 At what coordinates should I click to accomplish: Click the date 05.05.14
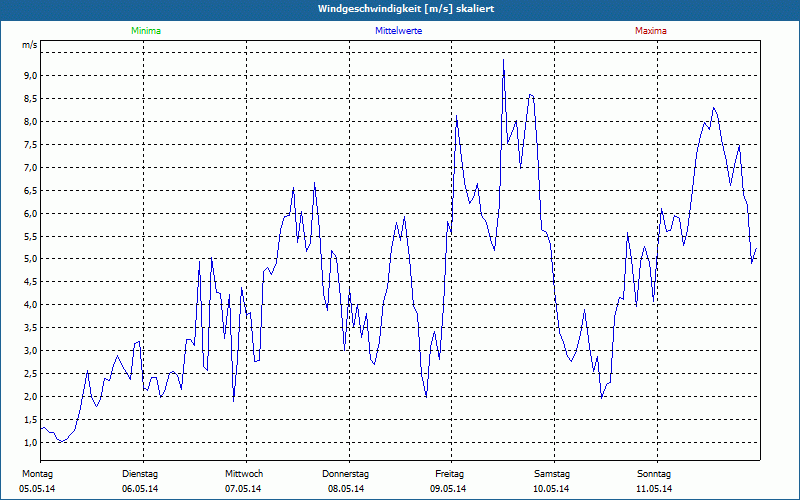click(x=37, y=489)
